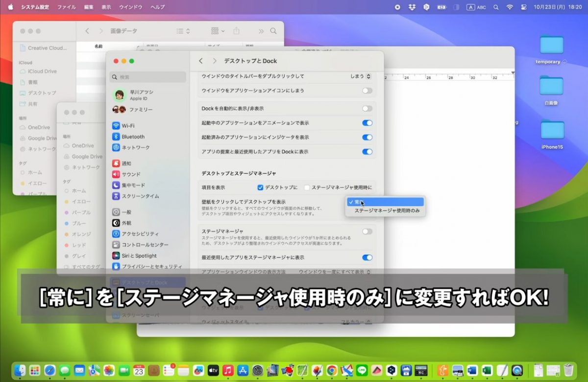The height and width of the screenshot is (382, 588).
Task: Choose ステージマネージャ使用時のみ from the popup
Action: [387, 211]
